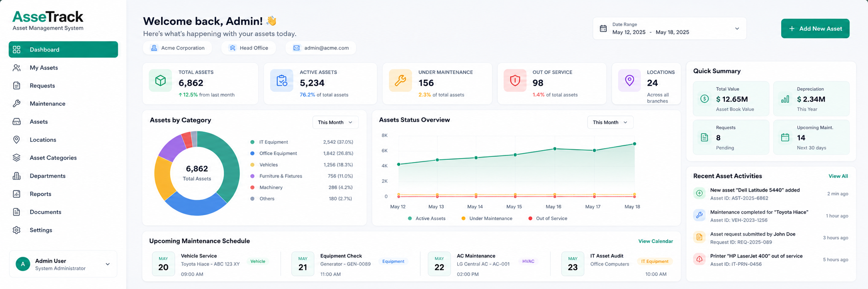Click the Depreciation bar chart icon
Image resolution: width=868 pixels, height=289 pixels.
pos(785,99)
